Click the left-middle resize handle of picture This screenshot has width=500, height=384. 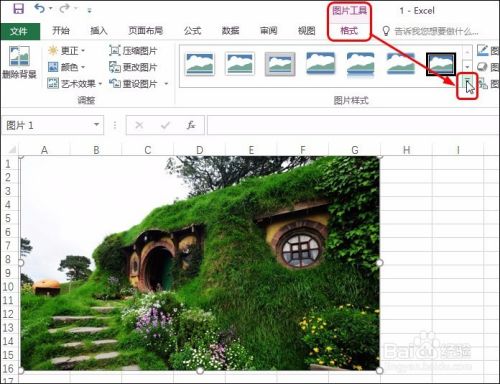pyautogui.click(x=21, y=263)
